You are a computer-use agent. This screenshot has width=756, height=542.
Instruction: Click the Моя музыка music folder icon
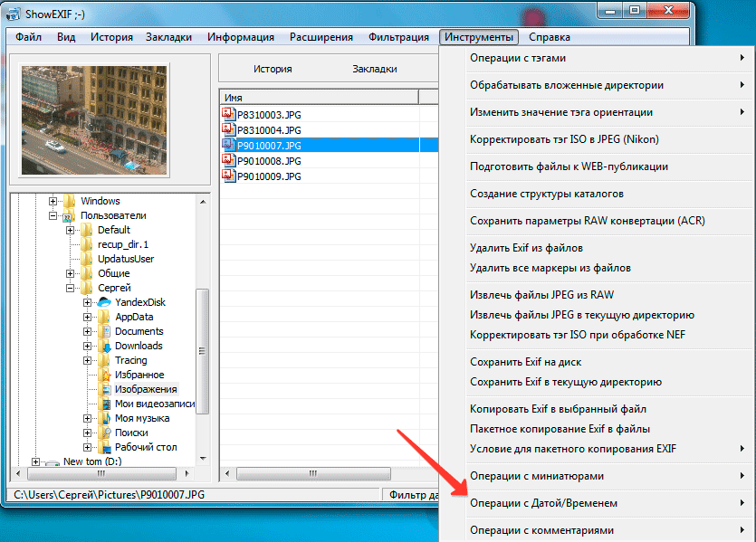coord(104,418)
